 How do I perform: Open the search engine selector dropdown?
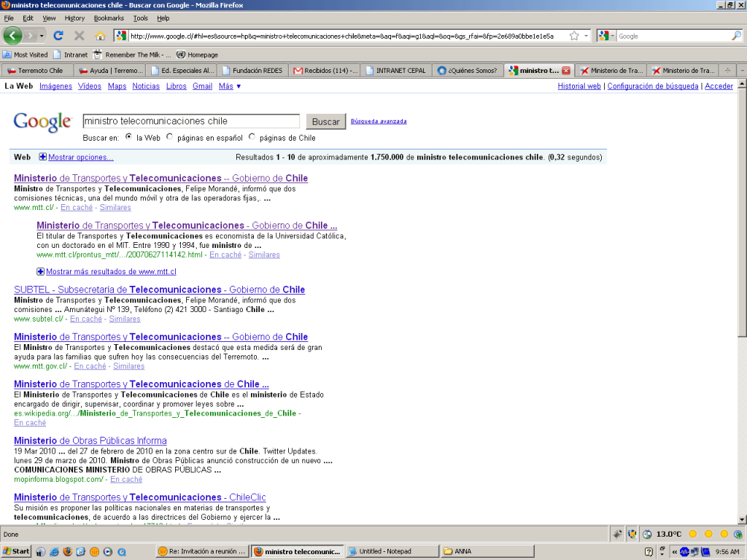click(x=607, y=36)
